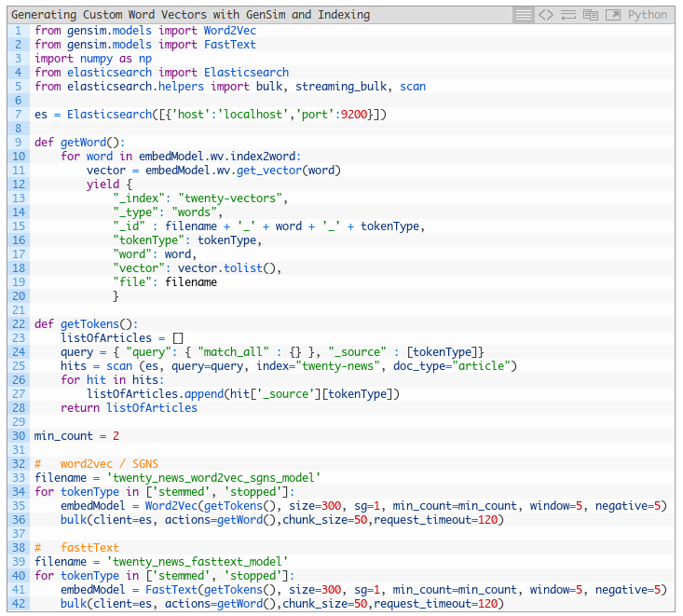Image resolution: width=683 pixels, height=616 pixels.
Task: Click the getWord function definition name
Action: coord(84,143)
